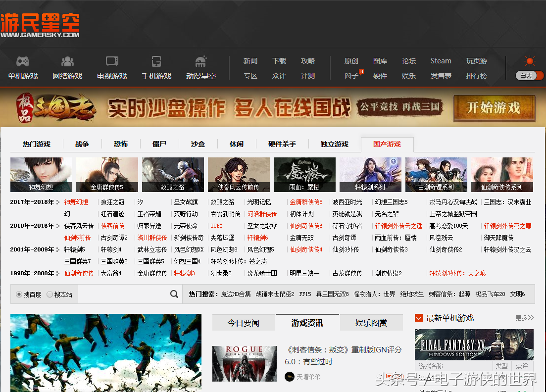Select the 单机游戏 gamepad icon
The height and width of the screenshot is (392, 546).
23,61
